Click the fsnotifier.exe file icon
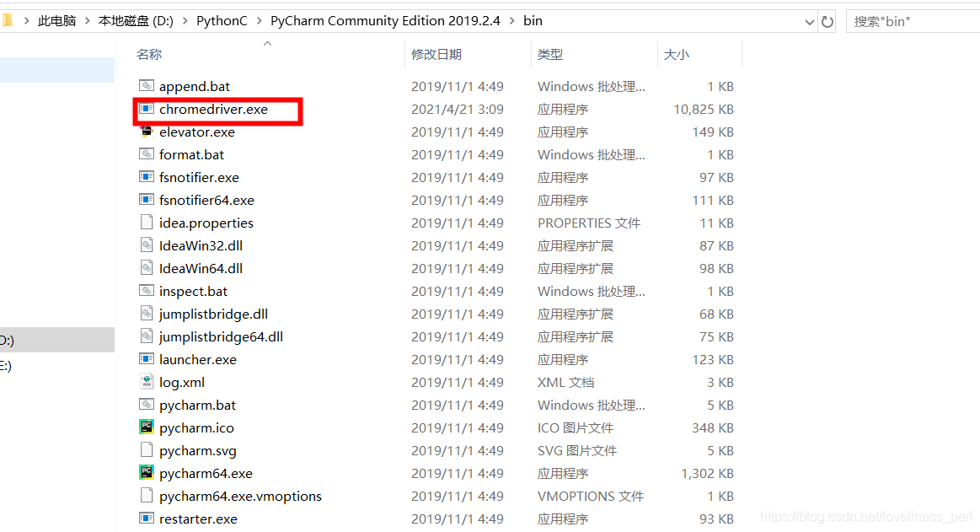This screenshot has width=980, height=532. click(x=147, y=177)
